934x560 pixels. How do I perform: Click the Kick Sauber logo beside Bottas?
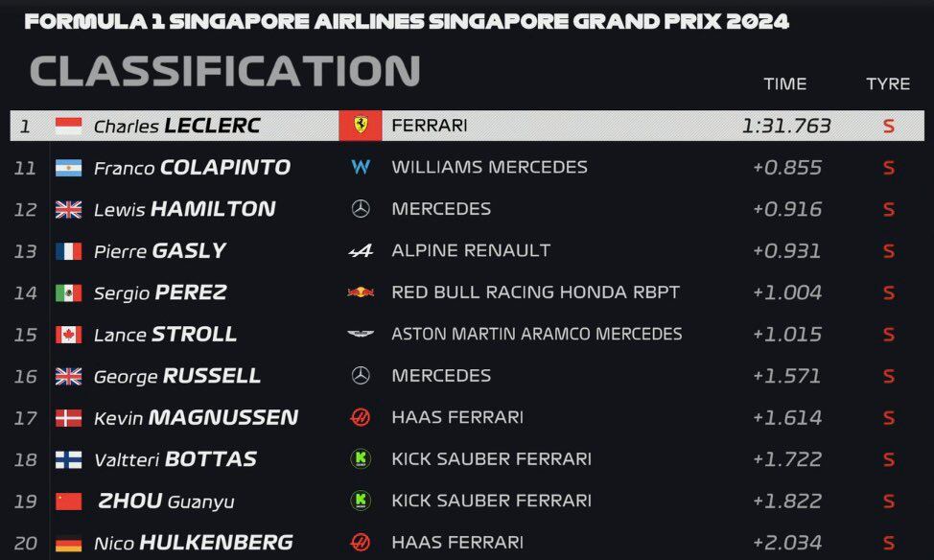tap(361, 459)
